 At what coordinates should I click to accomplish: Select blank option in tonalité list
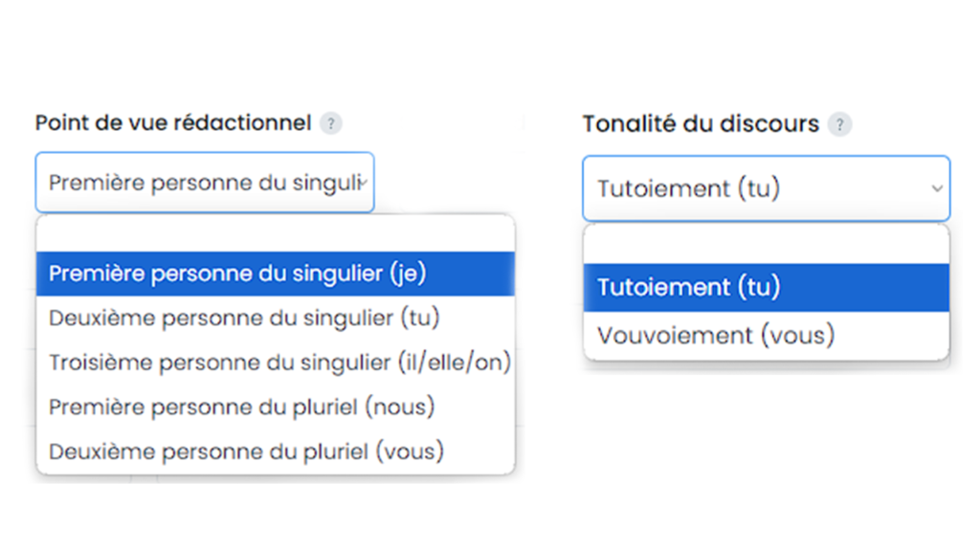click(x=767, y=245)
